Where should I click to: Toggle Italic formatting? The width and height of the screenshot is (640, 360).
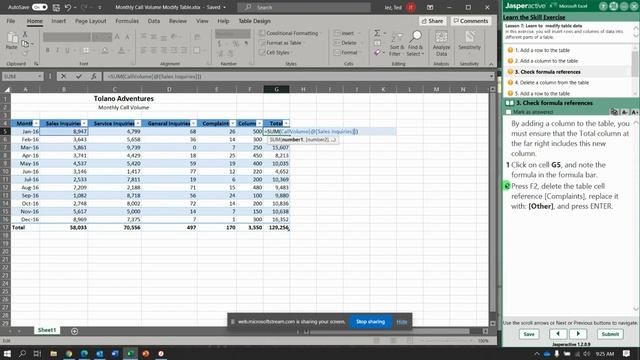click(x=57, y=51)
